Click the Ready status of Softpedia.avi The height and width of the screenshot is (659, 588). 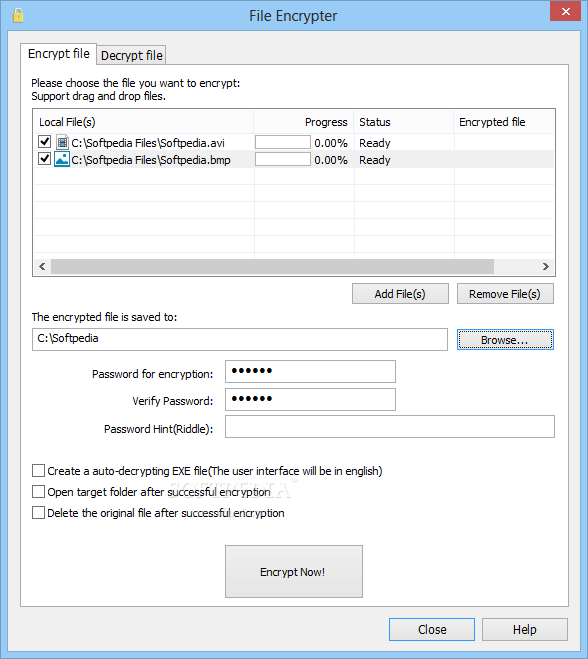(374, 143)
